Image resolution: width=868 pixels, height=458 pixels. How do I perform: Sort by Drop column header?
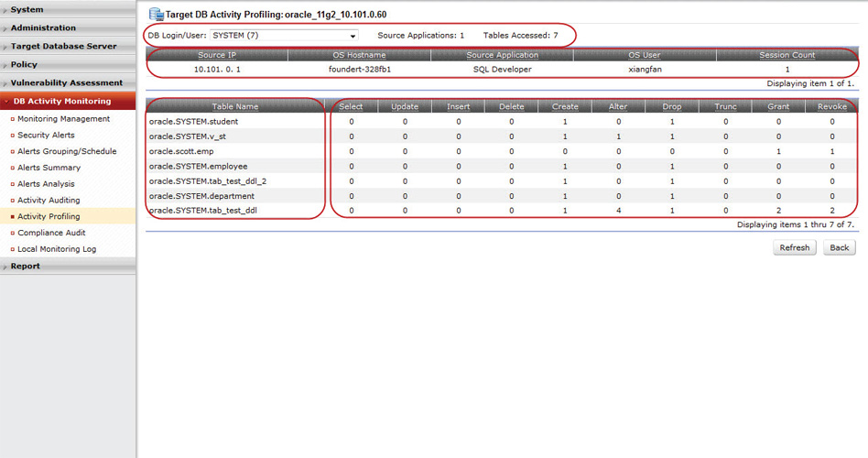point(672,106)
